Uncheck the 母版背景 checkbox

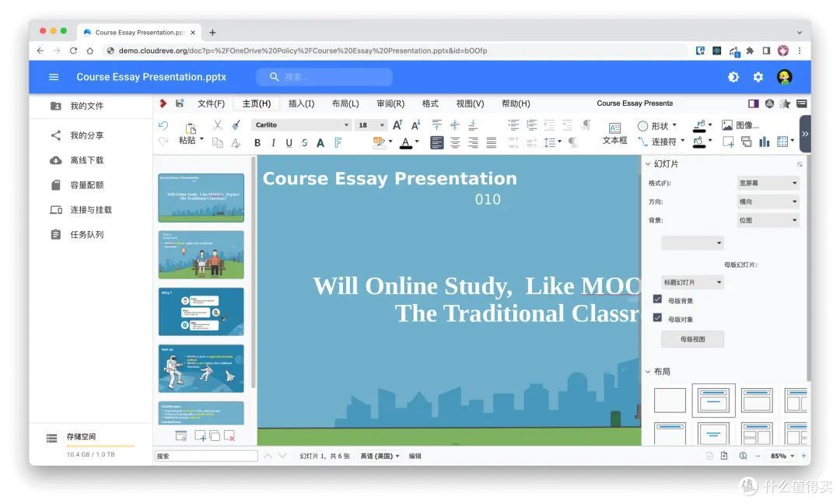click(x=657, y=299)
